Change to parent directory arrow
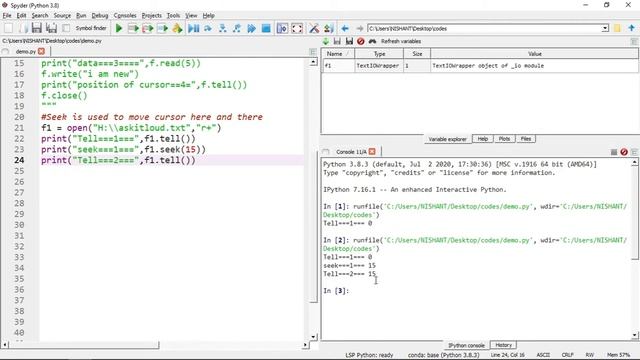This screenshot has width=640, height=360. pos(631,28)
